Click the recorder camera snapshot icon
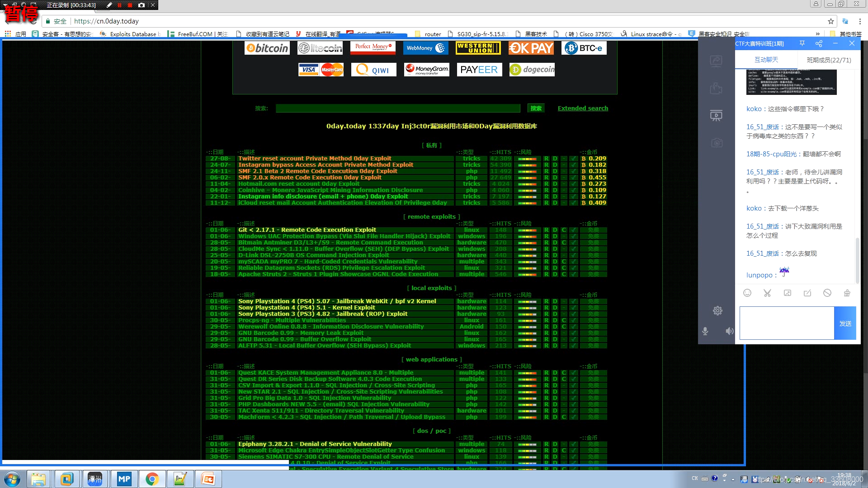The image size is (868, 488). point(142,5)
